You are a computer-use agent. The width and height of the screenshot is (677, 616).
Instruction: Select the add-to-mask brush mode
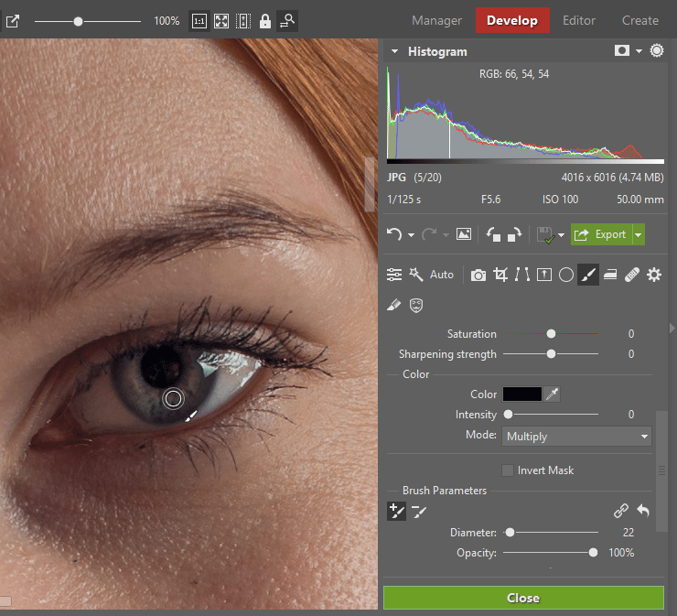tap(396, 512)
